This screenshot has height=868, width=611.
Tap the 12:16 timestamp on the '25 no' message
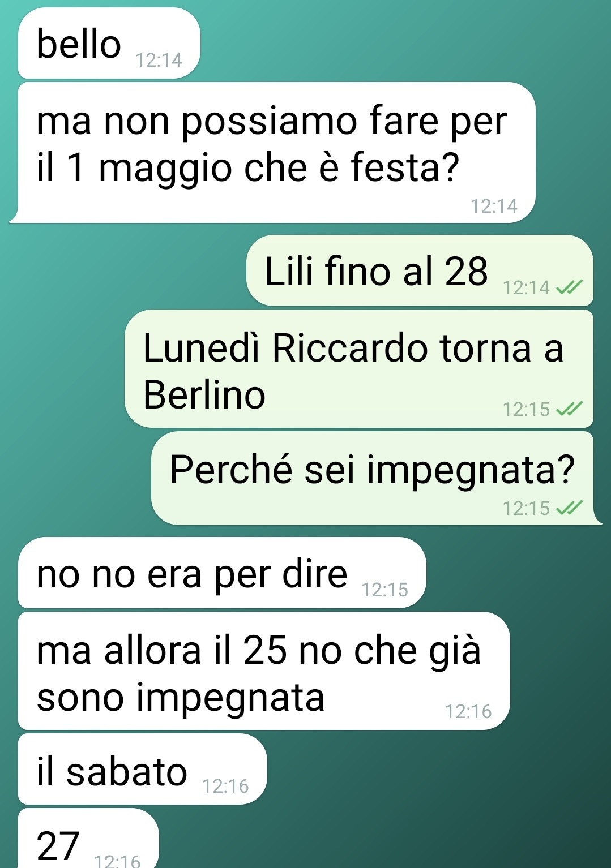click(469, 711)
